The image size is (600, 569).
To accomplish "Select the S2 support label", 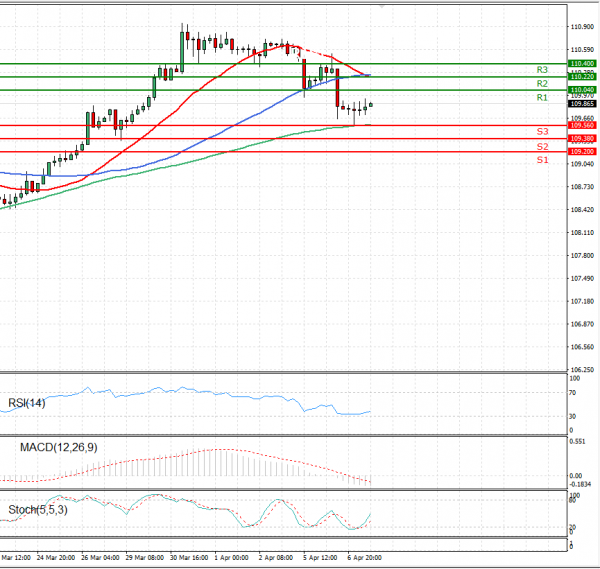I will pyautogui.click(x=541, y=146).
